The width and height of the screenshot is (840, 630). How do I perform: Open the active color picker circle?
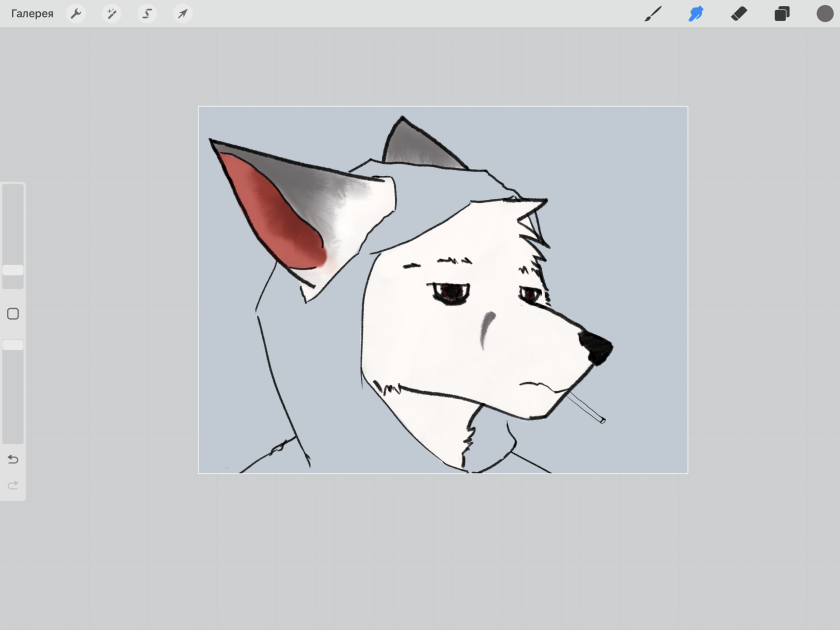click(x=825, y=13)
